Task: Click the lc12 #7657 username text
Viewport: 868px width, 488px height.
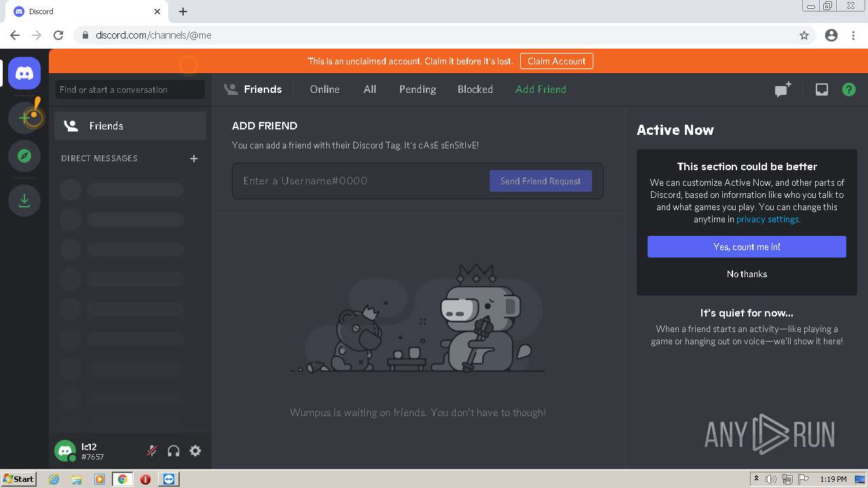Action: pos(93,451)
